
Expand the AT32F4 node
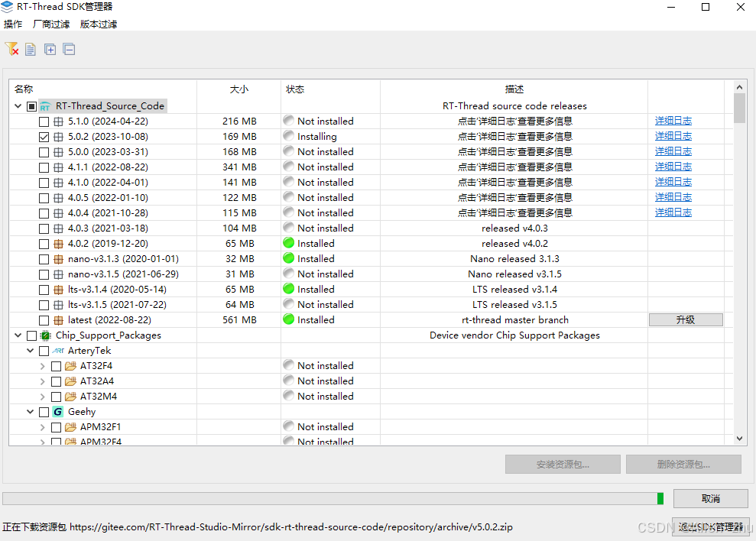pos(43,366)
